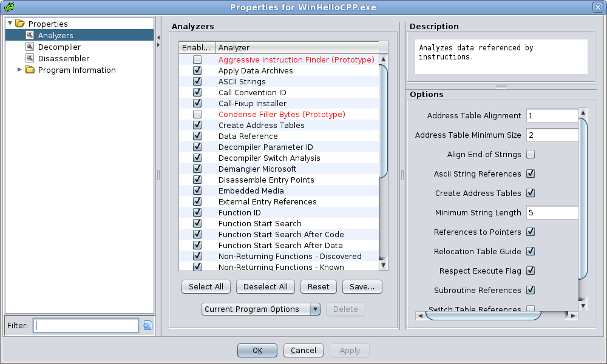This screenshot has height=364, width=607.
Task: Click the Save... button
Action: [x=362, y=287]
